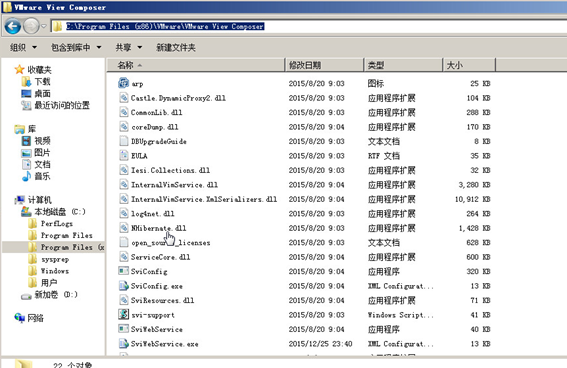Click the address bar path field

(308, 26)
